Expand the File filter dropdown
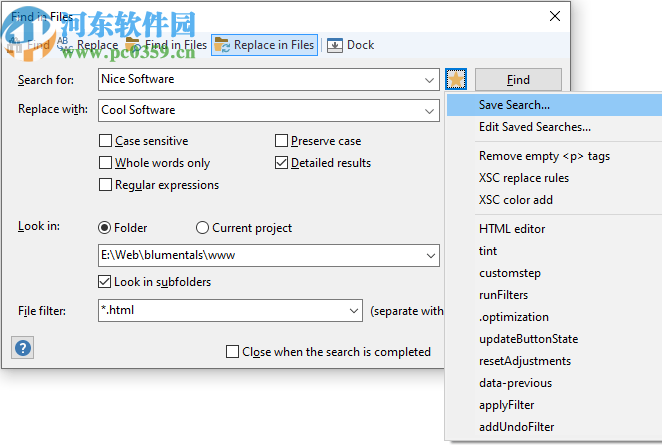This screenshot has height=445, width=662. click(353, 311)
